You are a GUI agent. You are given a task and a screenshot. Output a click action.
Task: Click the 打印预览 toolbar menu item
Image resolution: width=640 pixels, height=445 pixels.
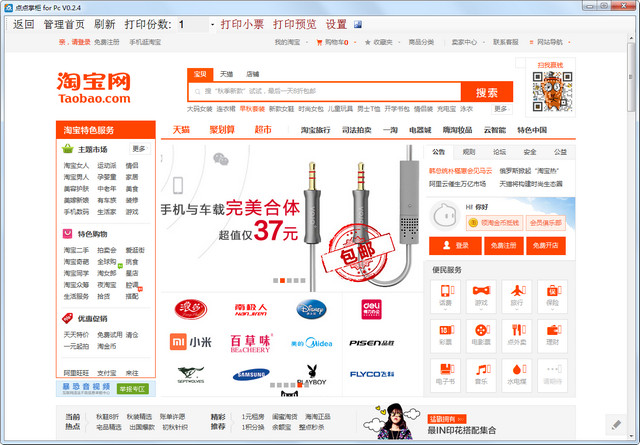[x=294, y=23]
